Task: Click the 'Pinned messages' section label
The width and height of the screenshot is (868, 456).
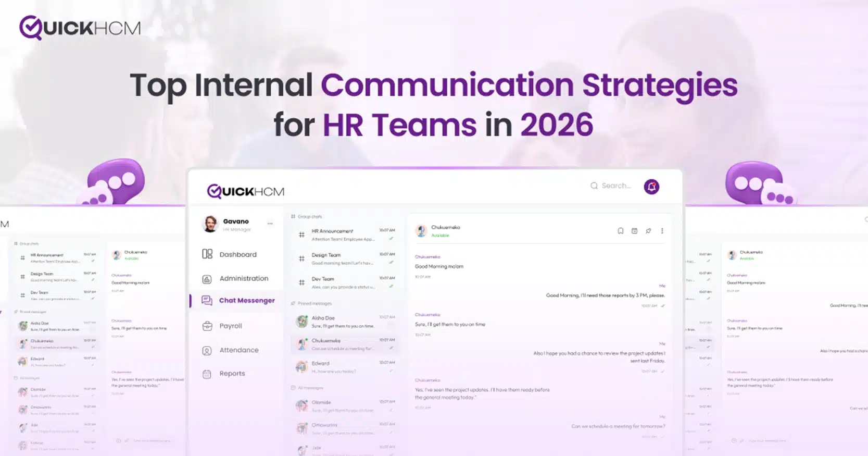Action: tap(315, 303)
